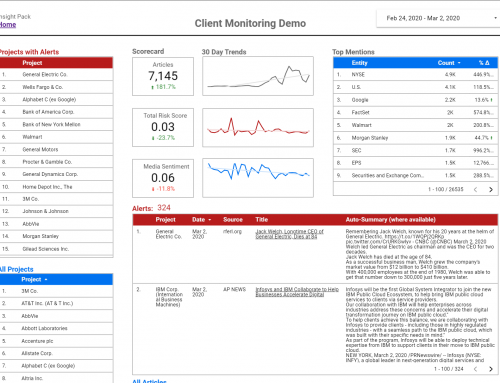Click the AP NEWS source cell
The width and height of the screenshot is (500, 383).
pyautogui.click(x=234, y=289)
